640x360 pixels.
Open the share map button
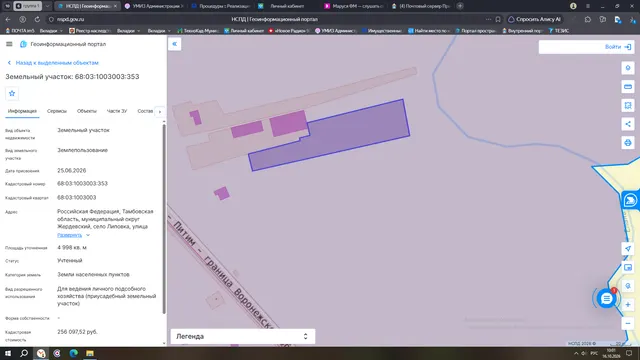pos(628,124)
